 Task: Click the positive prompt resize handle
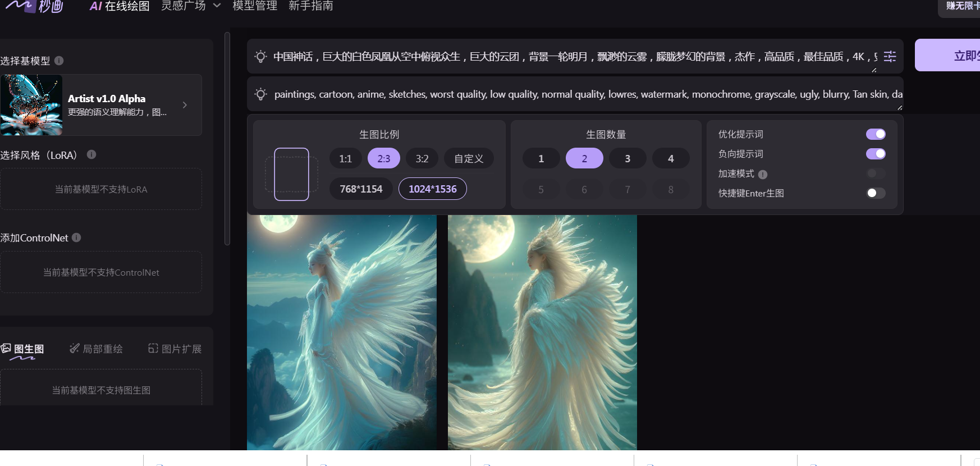874,70
